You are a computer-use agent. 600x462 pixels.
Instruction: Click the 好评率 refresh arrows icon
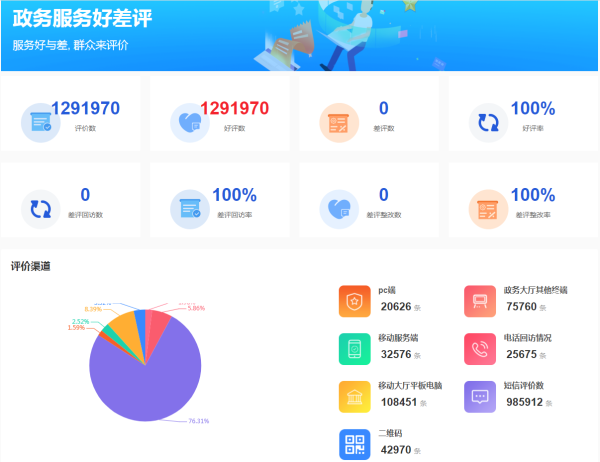tap(488, 123)
